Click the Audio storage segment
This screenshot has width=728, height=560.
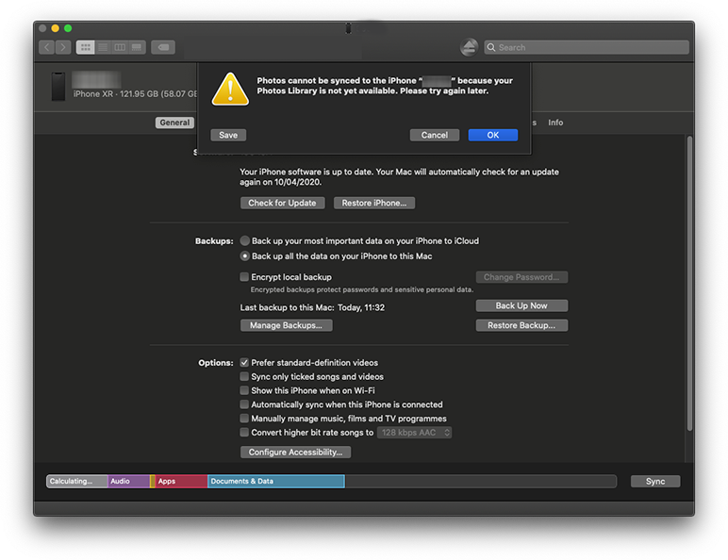click(x=128, y=481)
